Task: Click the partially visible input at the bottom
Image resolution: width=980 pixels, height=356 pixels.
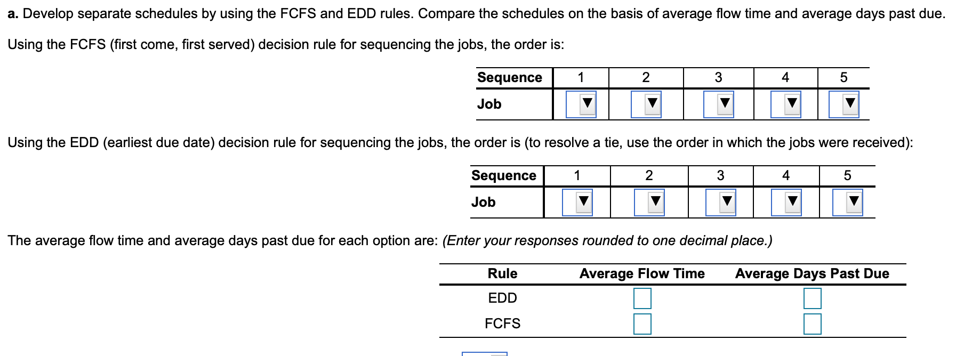Action: click(484, 353)
